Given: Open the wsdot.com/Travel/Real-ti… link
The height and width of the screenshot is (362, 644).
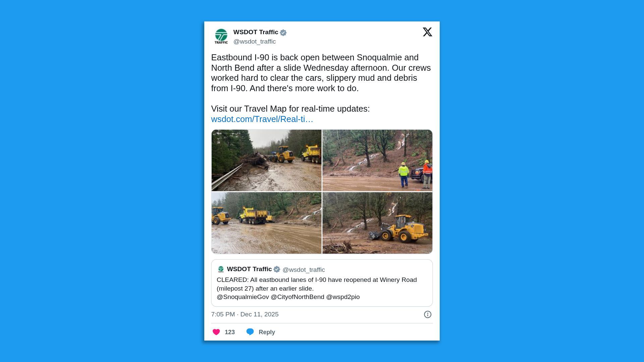Looking at the screenshot, I should point(262,119).
